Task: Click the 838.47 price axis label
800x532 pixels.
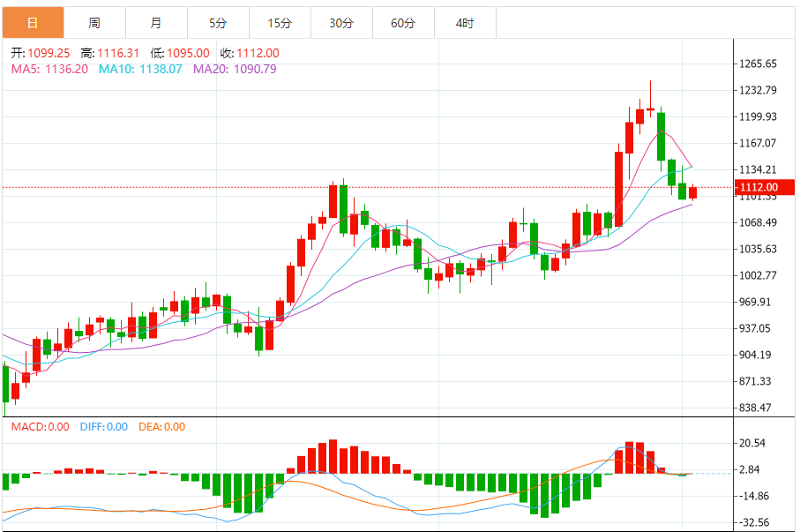Action: click(755, 408)
